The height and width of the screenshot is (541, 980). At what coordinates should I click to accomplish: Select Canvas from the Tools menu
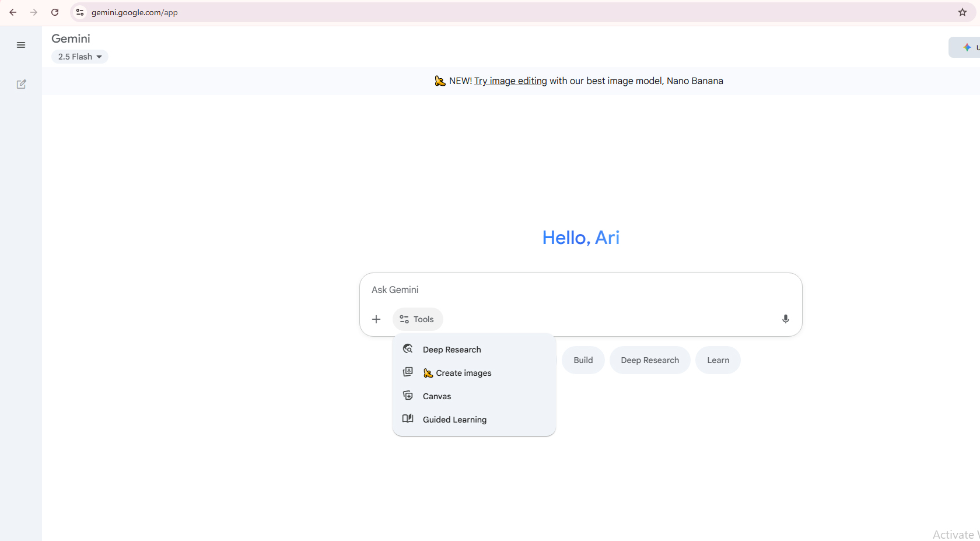[436, 396]
